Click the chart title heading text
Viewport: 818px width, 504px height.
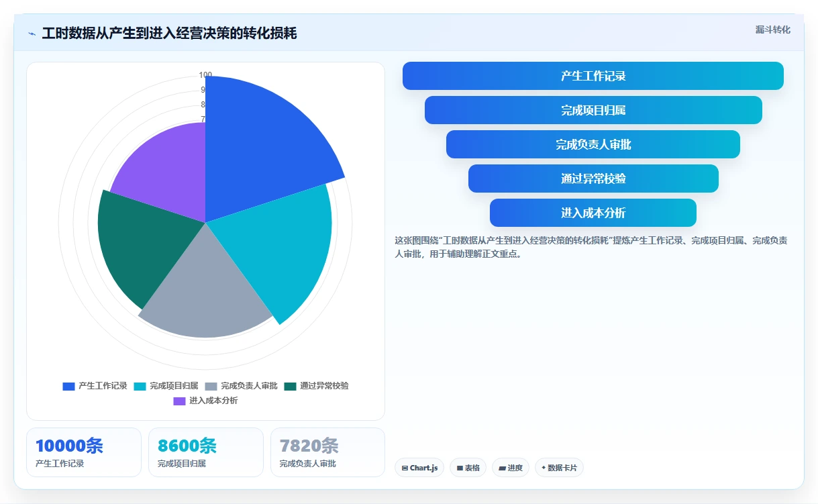click(169, 34)
